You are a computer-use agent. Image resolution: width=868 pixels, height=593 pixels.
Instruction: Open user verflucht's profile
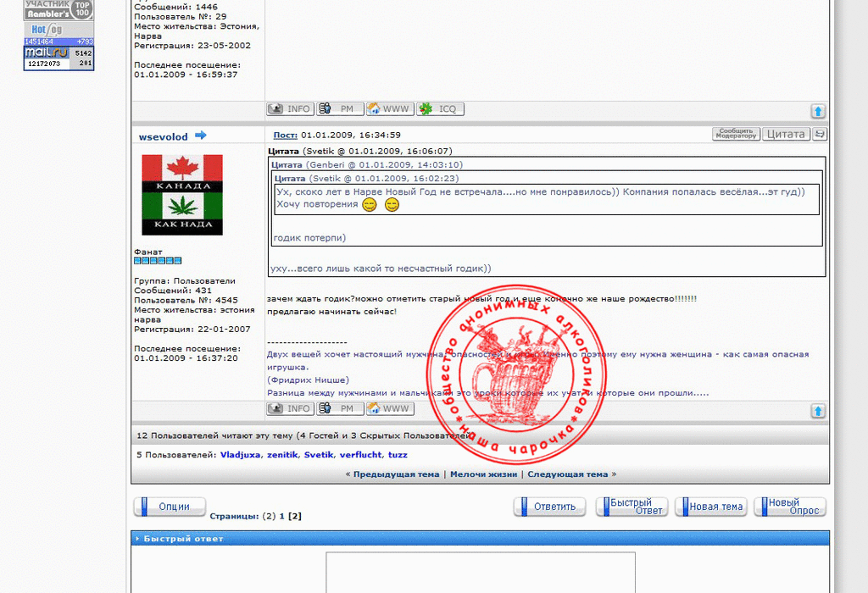click(360, 455)
